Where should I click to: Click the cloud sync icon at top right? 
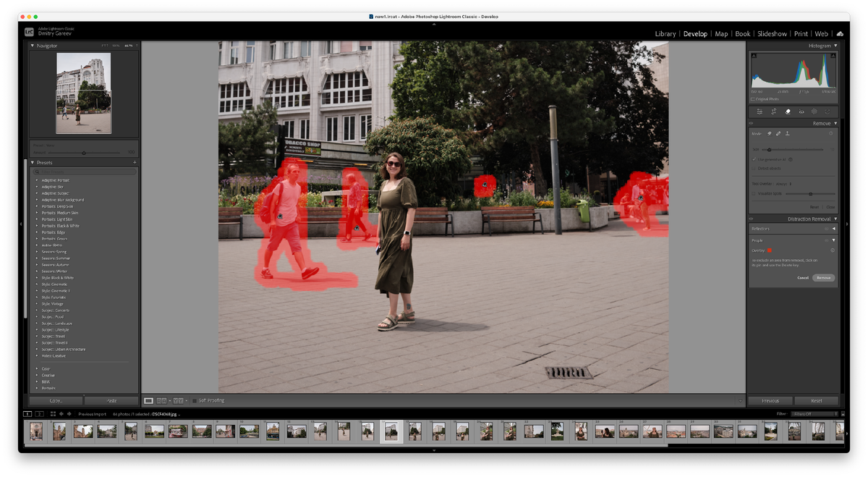pos(840,33)
